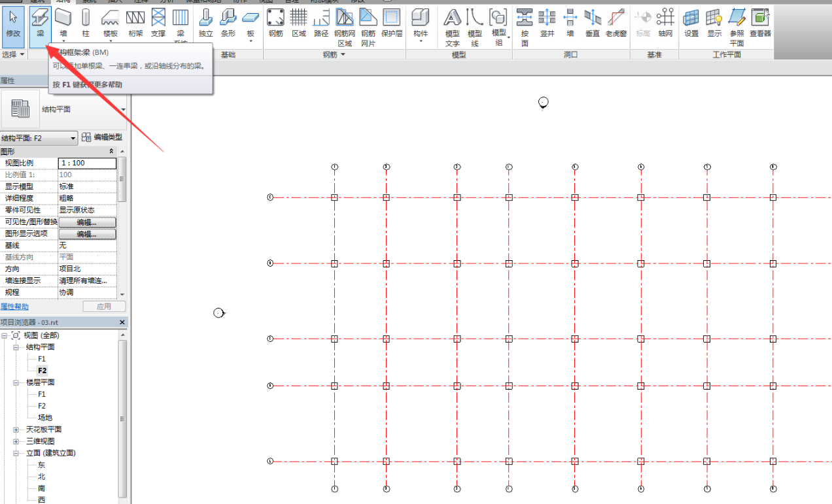Click the 视图比例 value field
Image resolution: width=832 pixels, height=504 pixels.
pos(87,163)
